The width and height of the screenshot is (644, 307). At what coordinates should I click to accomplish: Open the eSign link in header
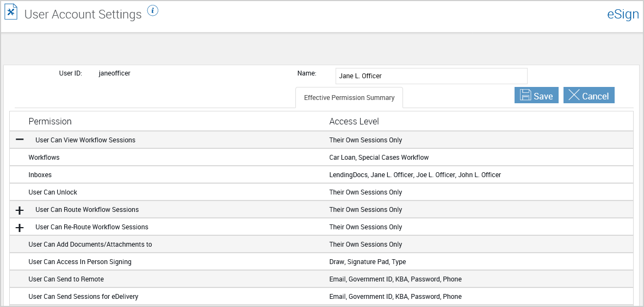623,14
